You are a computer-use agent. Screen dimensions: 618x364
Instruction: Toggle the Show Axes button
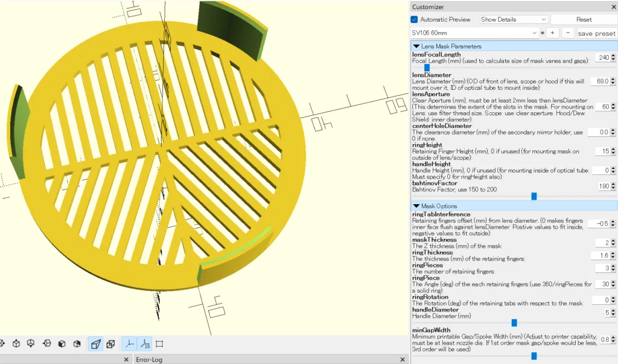click(129, 344)
